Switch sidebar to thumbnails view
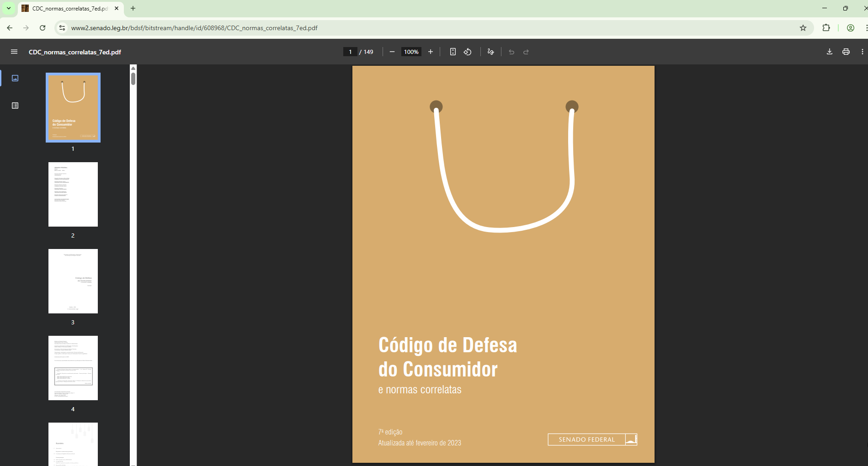 (15, 78)
